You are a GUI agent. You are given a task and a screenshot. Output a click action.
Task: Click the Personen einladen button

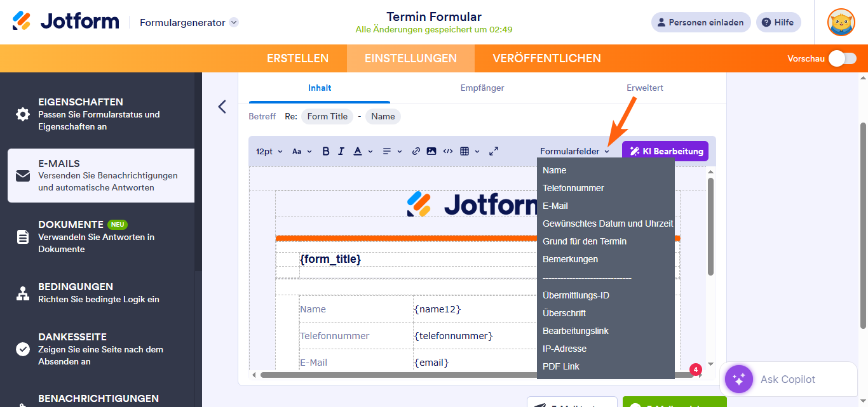pos(701,22)
